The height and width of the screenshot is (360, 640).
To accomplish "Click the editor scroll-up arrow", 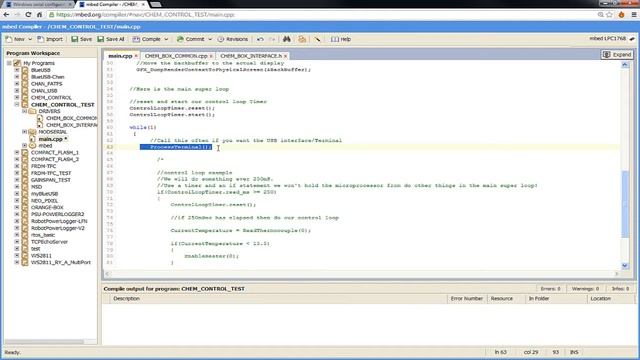I will click(625, 65).
